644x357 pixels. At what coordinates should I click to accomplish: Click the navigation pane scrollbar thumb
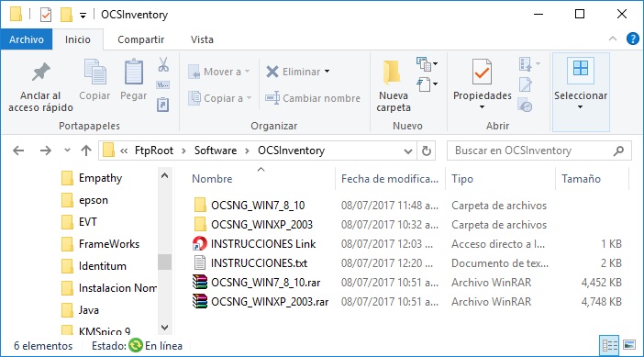point(165,262)
